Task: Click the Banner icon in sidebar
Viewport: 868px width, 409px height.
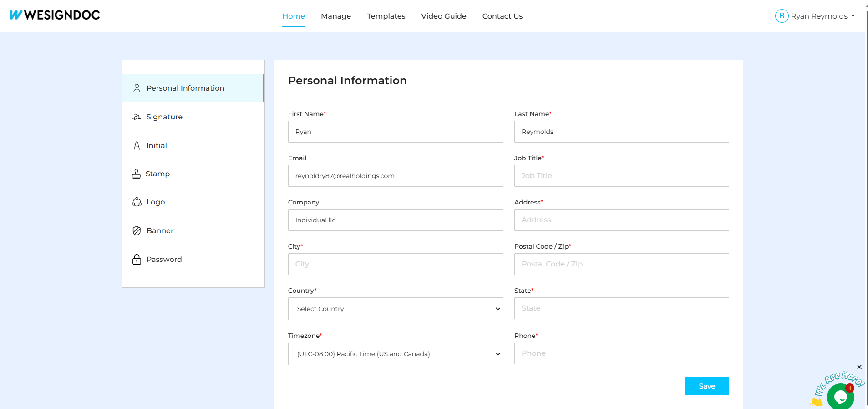Action: coord(137,231)
